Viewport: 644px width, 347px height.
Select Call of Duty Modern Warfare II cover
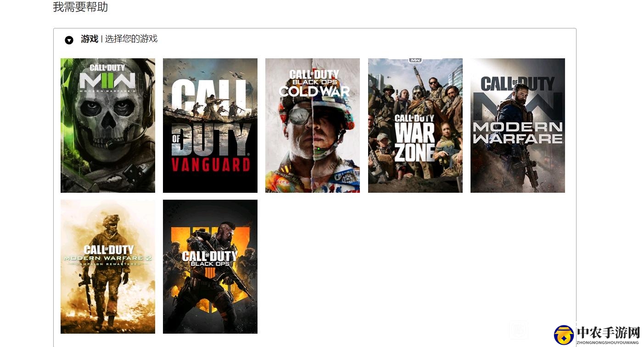[108, 125]
